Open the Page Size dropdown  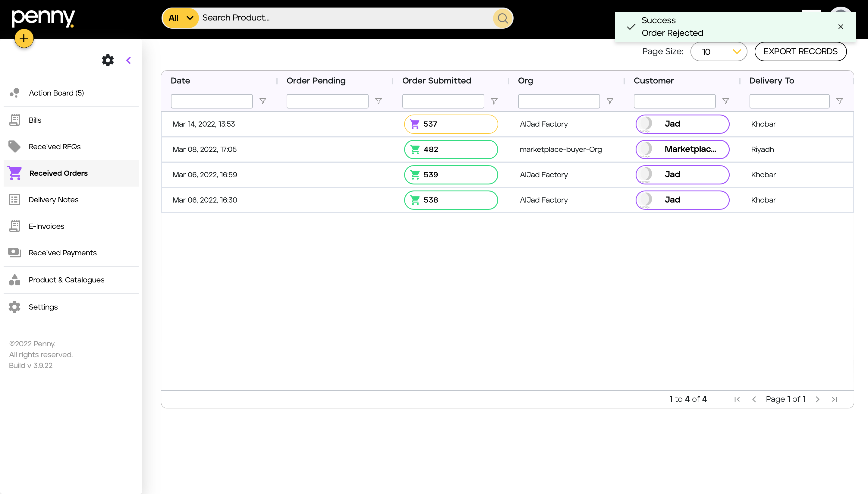719,52
